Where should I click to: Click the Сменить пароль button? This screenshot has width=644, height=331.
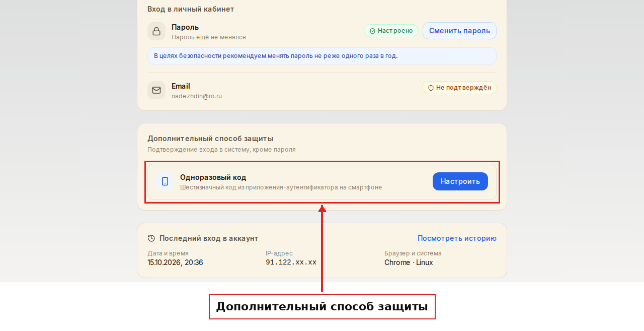pyautogui.click(x=459, y=31)
